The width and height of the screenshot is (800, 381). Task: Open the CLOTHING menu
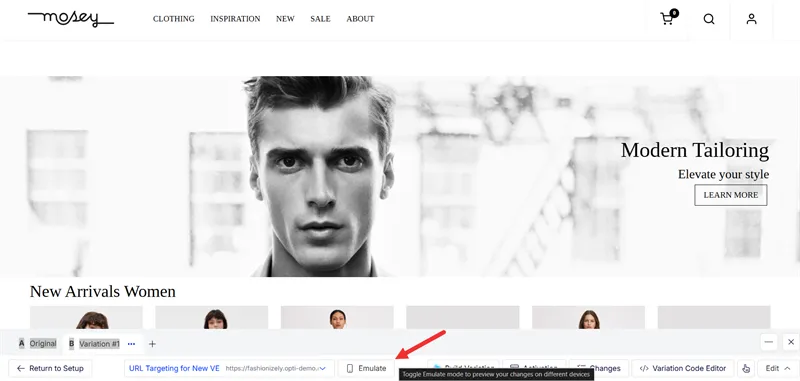pos(173,19)
